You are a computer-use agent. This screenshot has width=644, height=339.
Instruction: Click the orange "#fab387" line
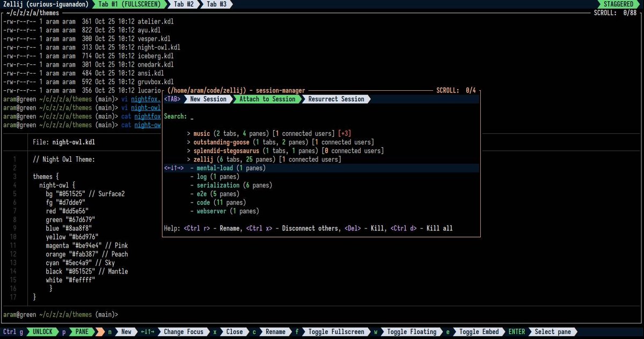click(87, 254)
